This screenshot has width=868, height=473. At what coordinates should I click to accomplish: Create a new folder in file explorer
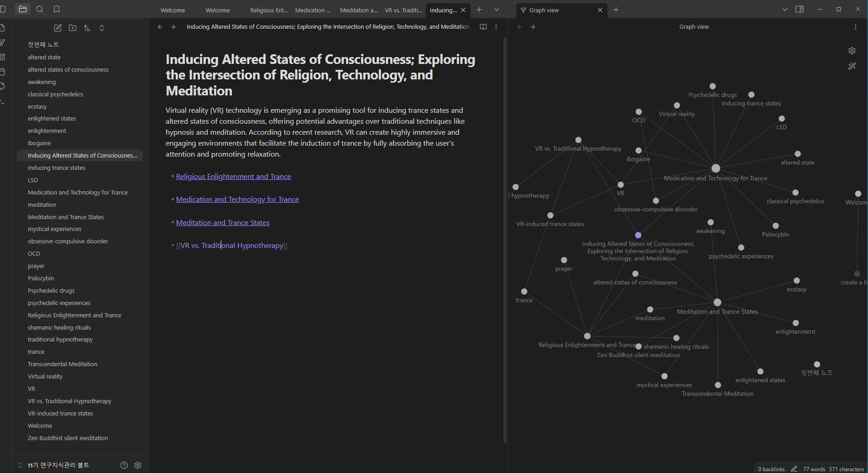pos(73,28)
